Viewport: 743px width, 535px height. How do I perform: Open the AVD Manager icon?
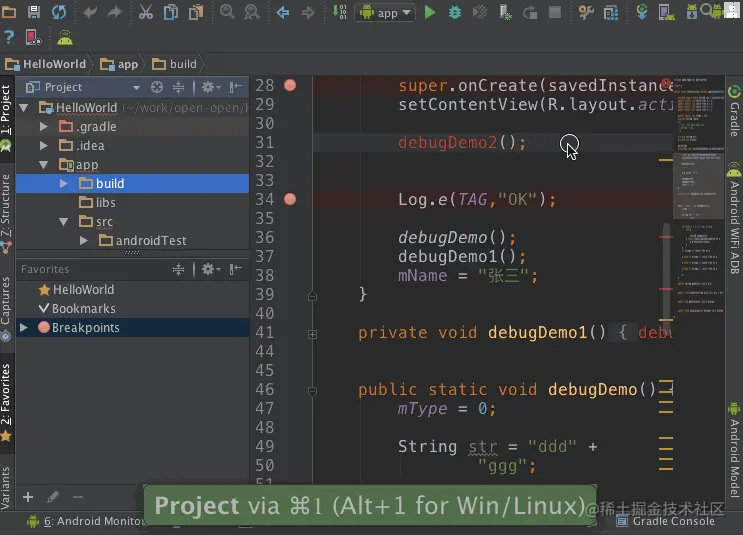pos(666,12)
